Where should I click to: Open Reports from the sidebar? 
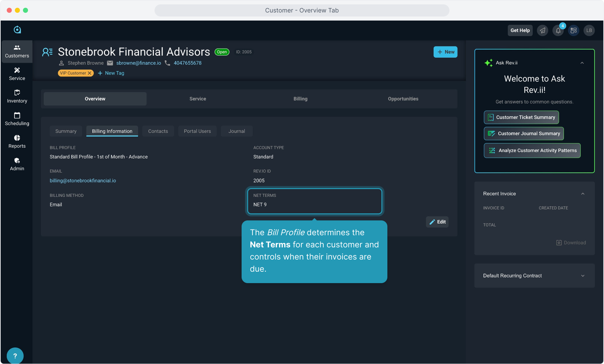pos(17,142)
